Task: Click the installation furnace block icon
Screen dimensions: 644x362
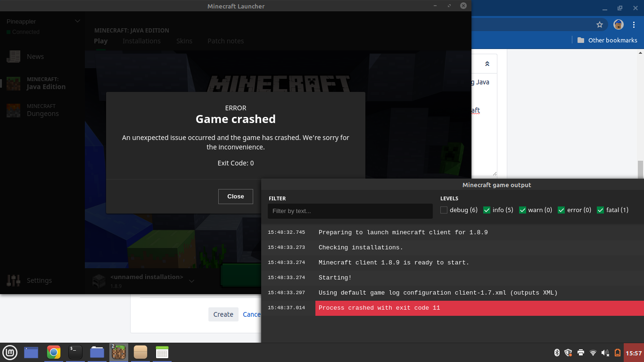Action: (x=99, y=281)
